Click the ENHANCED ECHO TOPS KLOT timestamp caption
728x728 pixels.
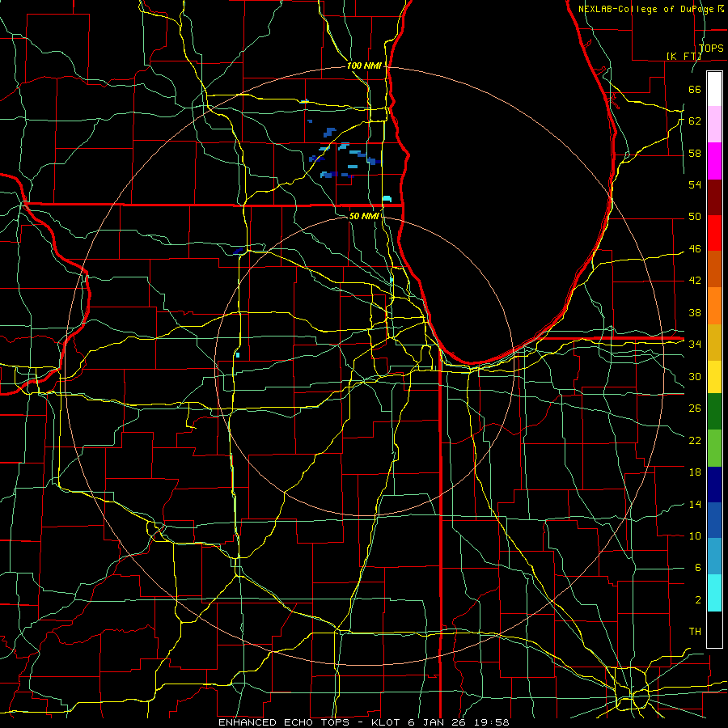(x=363, y=722)
